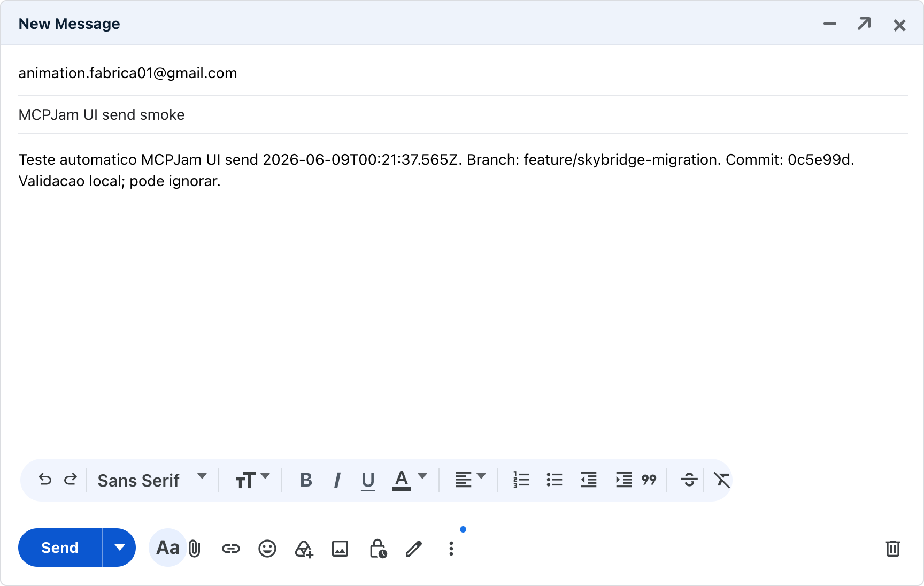Click the subject field MCPJam UI send smoke

click(x=463, y=114)
